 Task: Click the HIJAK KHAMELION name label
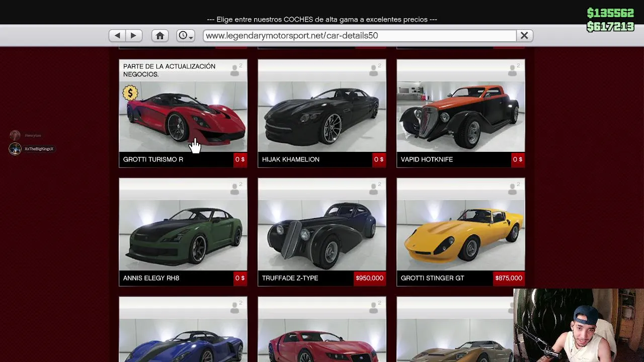click(291, 159)
